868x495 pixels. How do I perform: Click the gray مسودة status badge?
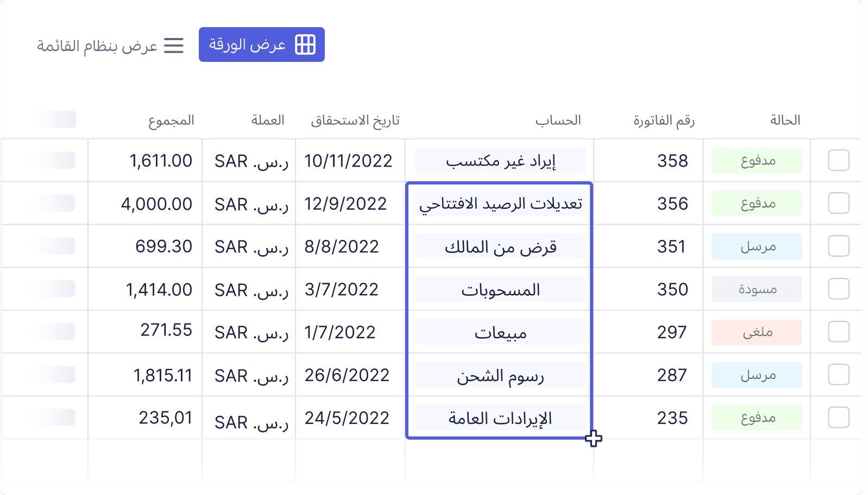click(756, 289)
